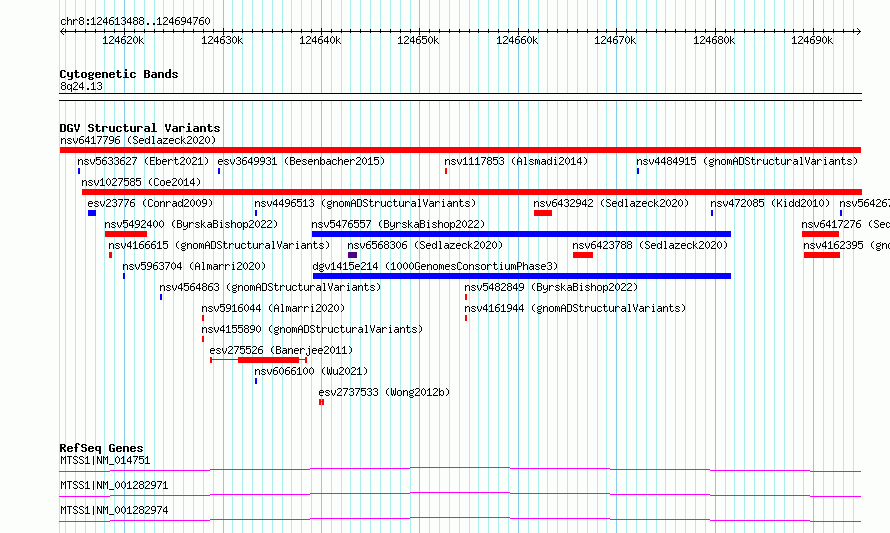The width and height of the screenshot is (890, 533).
Task: Open the esv2737533 (Wong2012b) label
Action: pos(384,392)
